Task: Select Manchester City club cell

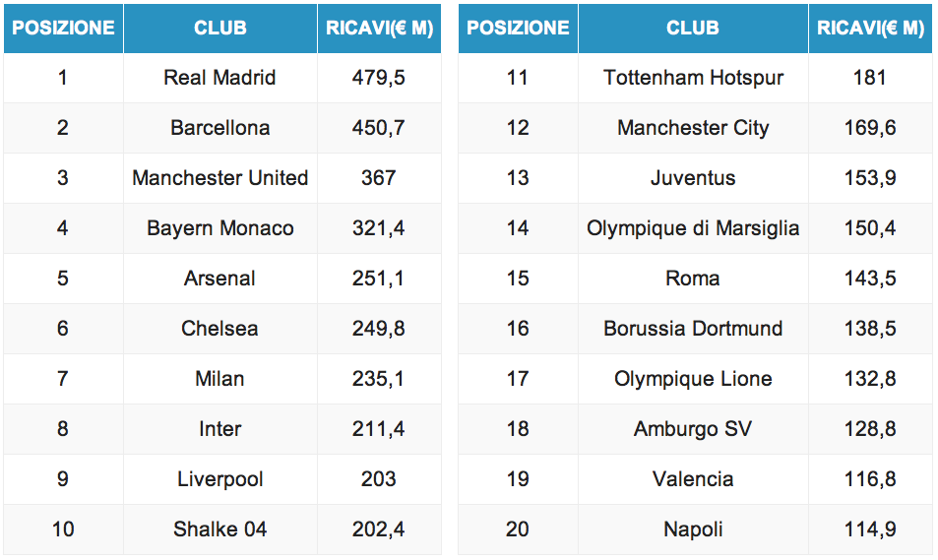Action: tap(693, 128)
